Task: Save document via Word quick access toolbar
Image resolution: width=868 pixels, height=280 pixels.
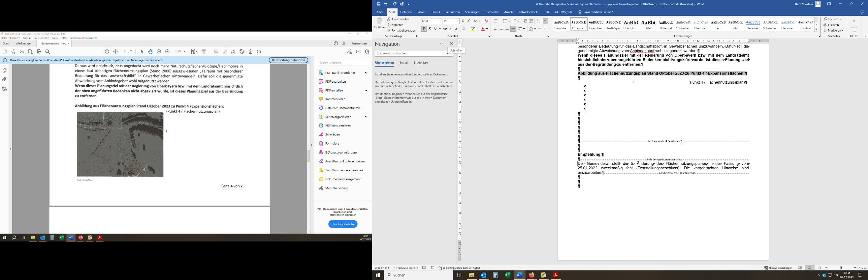Action: pos(379,4)
